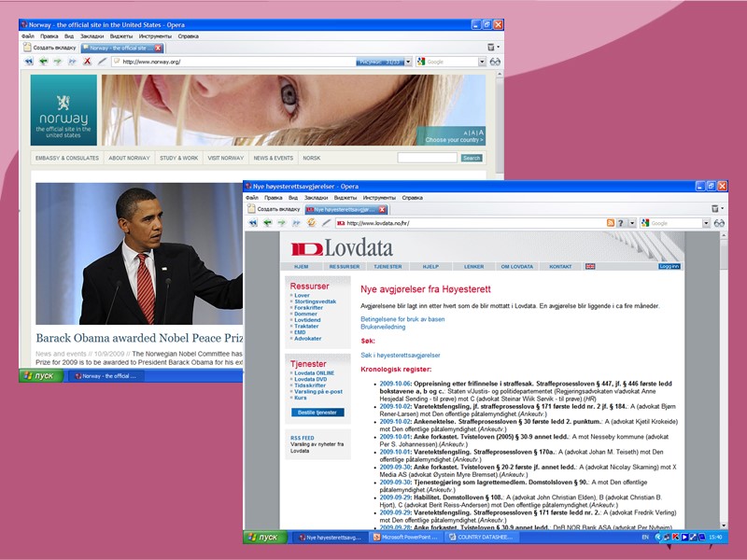The image size is (747, 560).
Task: Open Barack Obama Nobel Peace Prize headline
Action: pyautogui.click(x=139, y=338)
